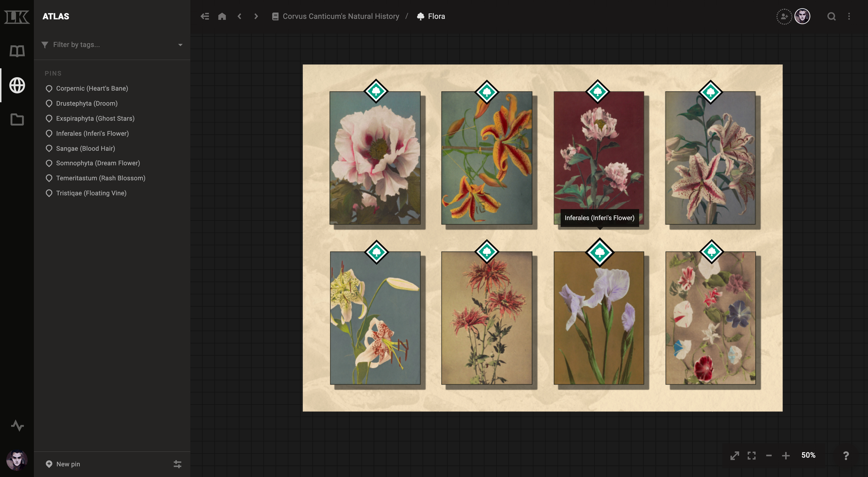Open help with the question mark
This screenshot has height=477, width=868.
click(846, 456)
